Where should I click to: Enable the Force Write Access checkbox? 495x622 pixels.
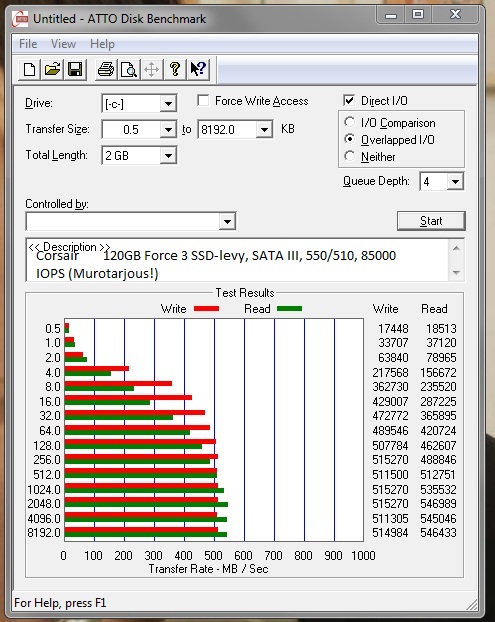coord(203,100)
